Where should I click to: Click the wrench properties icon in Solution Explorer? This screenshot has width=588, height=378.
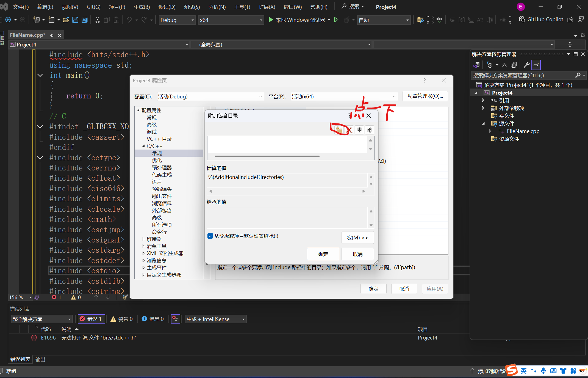click(x=526, y=65)
